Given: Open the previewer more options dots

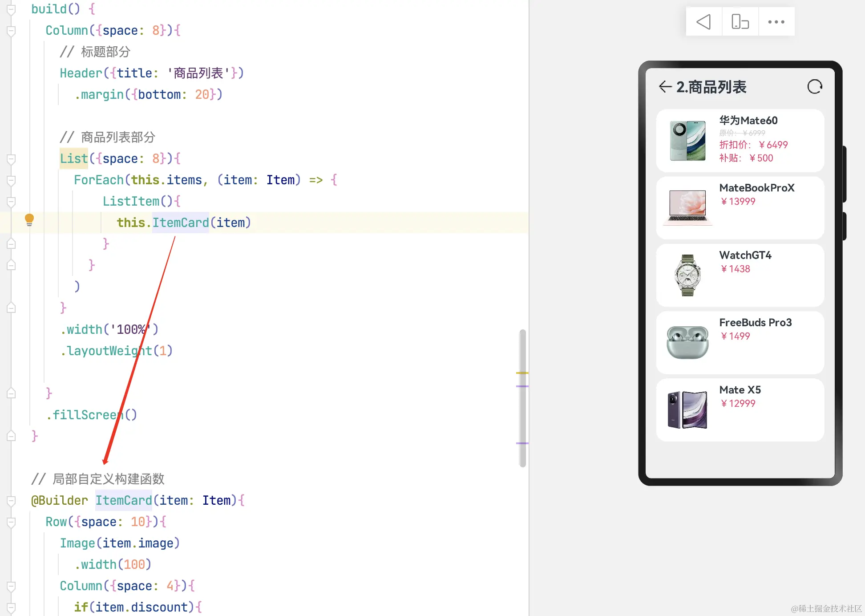Looking at the screenshot, I should [x=776, y=21].
